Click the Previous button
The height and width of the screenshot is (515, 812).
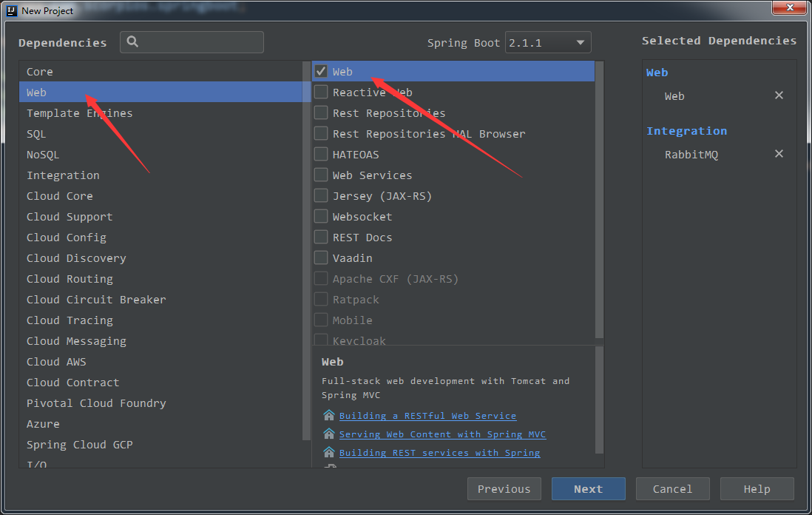coord(504,488)
